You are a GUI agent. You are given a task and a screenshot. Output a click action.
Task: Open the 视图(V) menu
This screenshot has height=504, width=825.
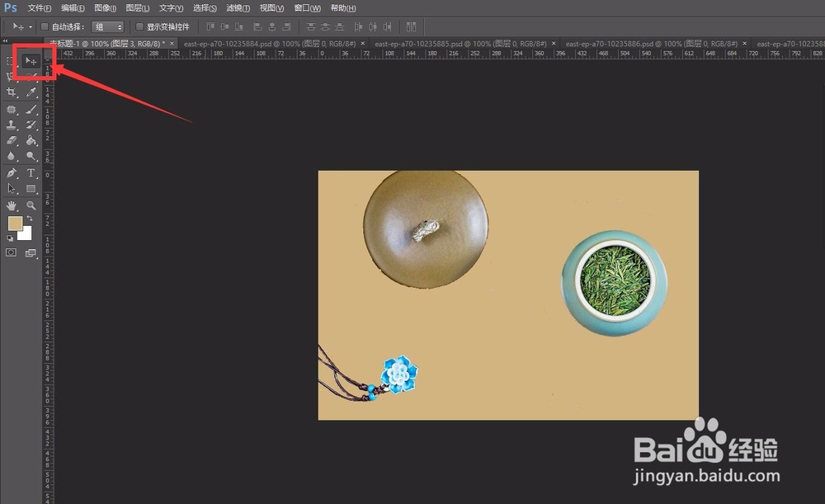tap(271, 8)
